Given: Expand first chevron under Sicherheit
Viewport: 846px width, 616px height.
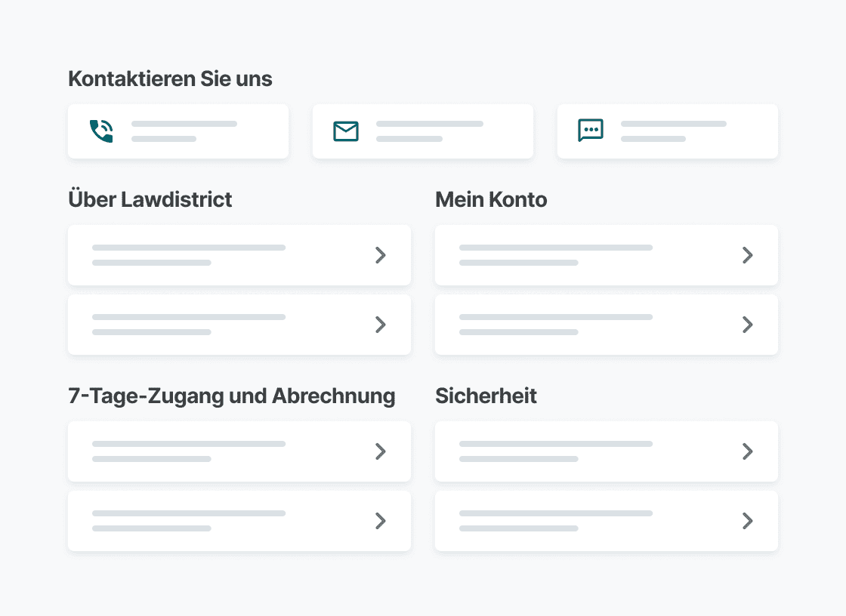Looking at the screenshot, I should tap(747, 451).
